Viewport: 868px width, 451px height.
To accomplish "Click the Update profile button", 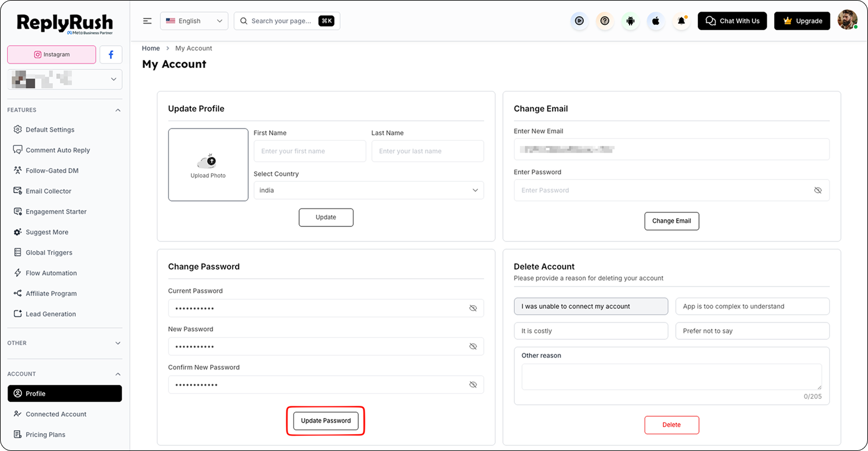I will point(326,217).
